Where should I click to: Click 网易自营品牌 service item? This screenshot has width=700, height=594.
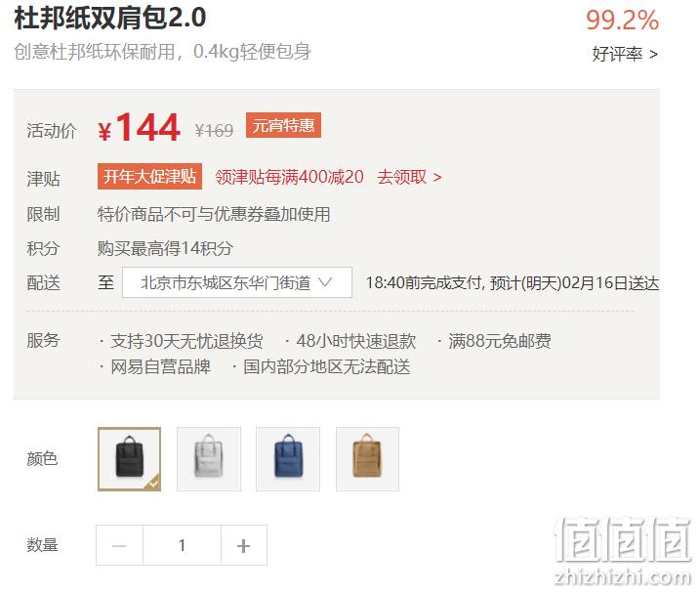point(161,367)
